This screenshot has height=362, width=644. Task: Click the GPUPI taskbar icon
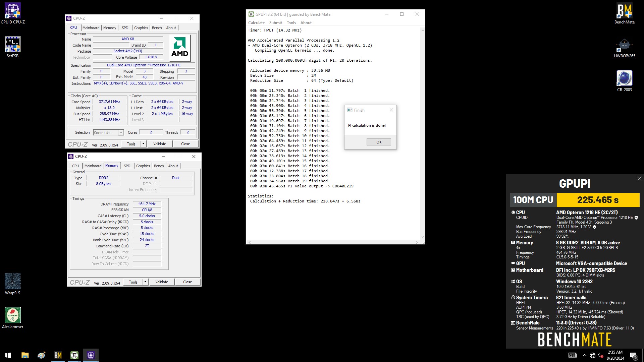74,355
